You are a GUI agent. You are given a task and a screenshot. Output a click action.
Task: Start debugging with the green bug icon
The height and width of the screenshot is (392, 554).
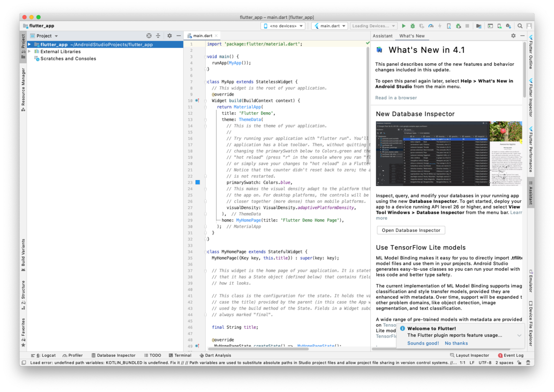point(412,26)
